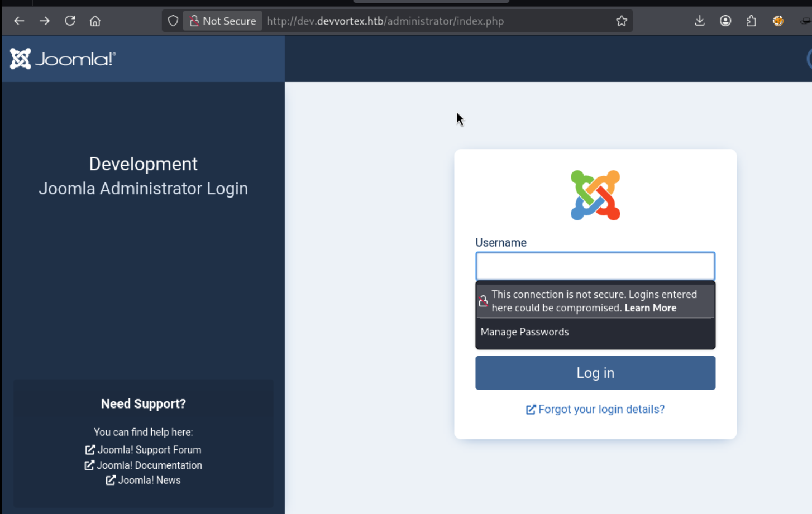The image size is (812, 514).
Task: Open Forgot your login details link
Action: 595,410
